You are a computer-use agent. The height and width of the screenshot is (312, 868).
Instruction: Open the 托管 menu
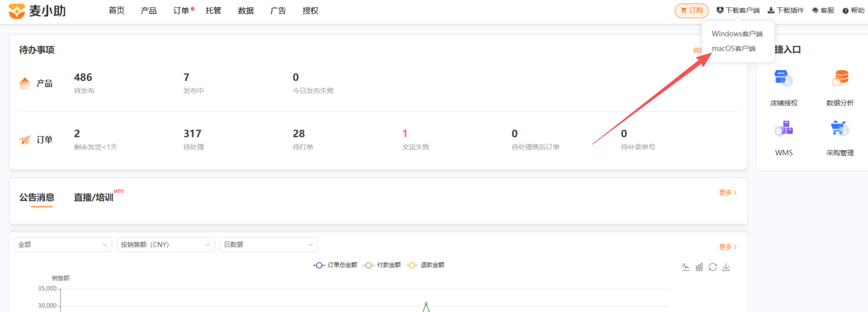click(x=213, y=10)
